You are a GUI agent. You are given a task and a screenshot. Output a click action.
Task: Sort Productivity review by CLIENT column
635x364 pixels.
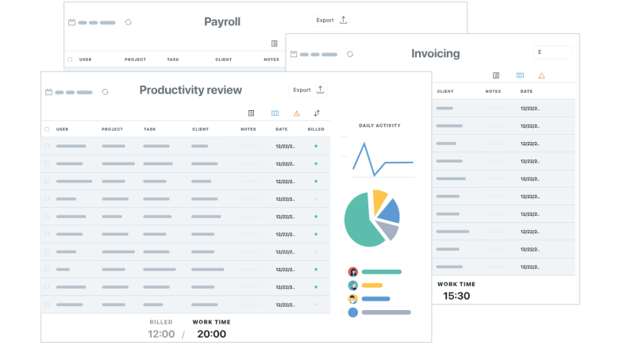[201, 129]
